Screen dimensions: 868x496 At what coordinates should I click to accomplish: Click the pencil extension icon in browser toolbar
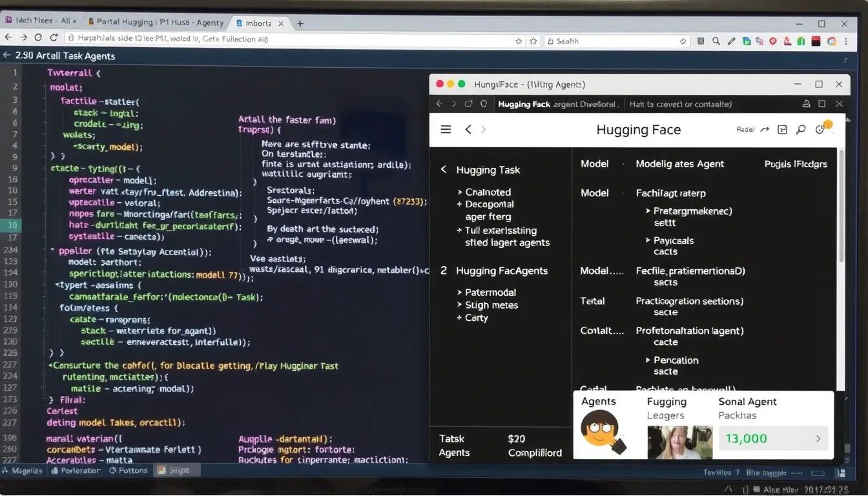point(731,41)
